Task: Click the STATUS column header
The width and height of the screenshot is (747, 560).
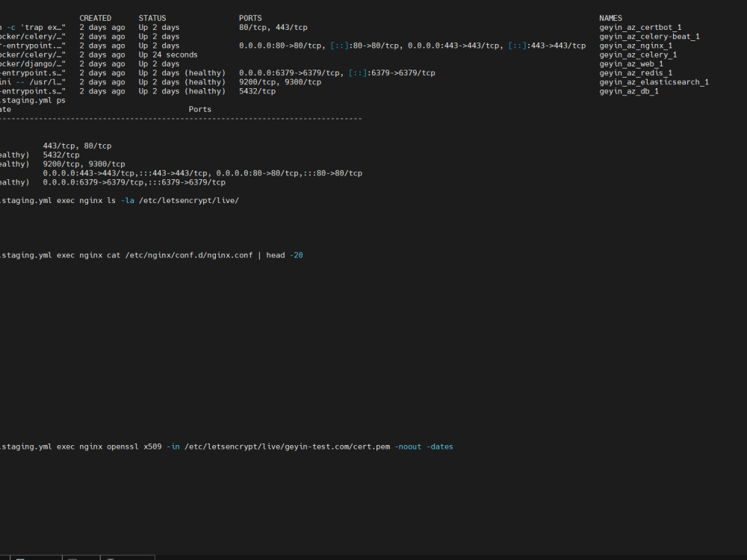Action: tap(152, 18)
